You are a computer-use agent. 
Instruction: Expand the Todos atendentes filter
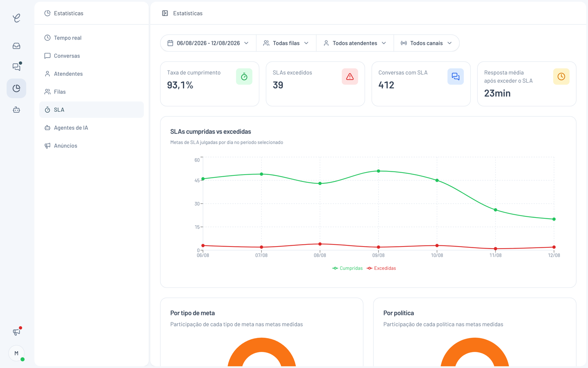point(355,43)
